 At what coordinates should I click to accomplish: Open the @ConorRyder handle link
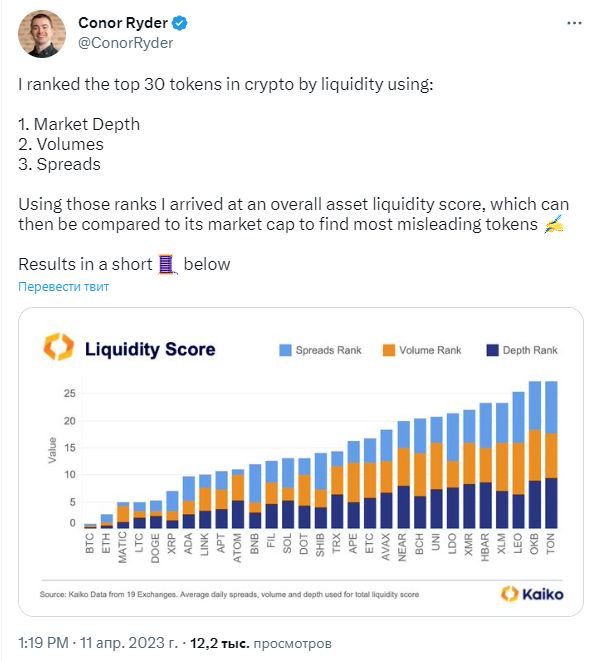click(x=125, y=43)
